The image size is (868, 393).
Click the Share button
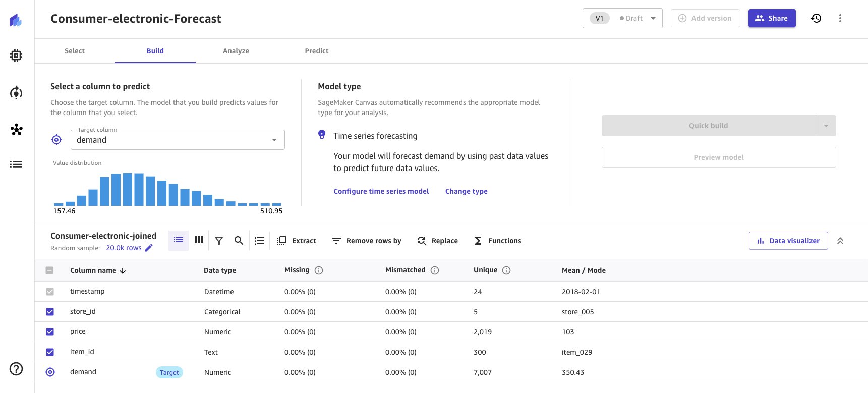[x=772, y=18]
